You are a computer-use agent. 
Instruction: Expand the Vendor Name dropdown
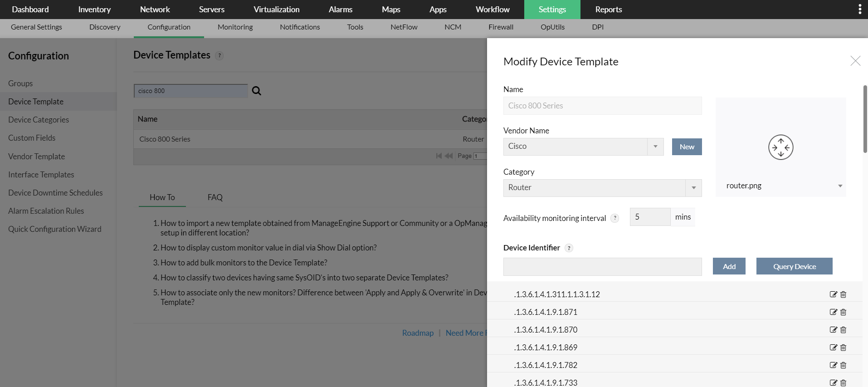coord(655,147)
